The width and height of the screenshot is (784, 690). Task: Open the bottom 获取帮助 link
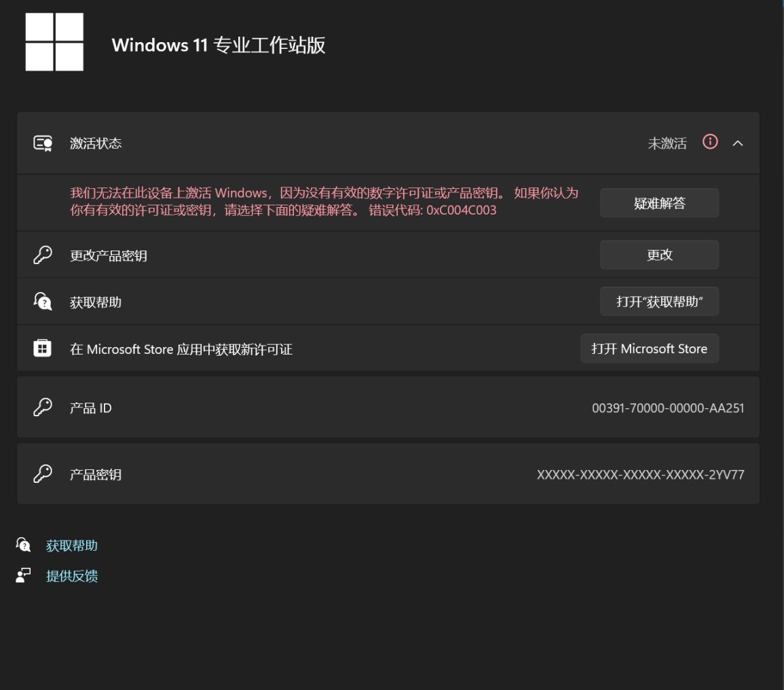[71, 545]
